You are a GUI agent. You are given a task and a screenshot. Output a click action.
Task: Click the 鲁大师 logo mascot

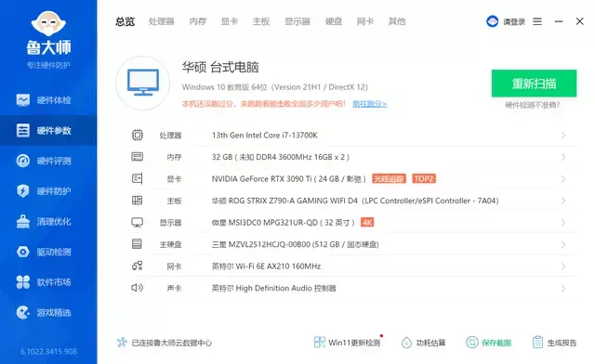48,23
